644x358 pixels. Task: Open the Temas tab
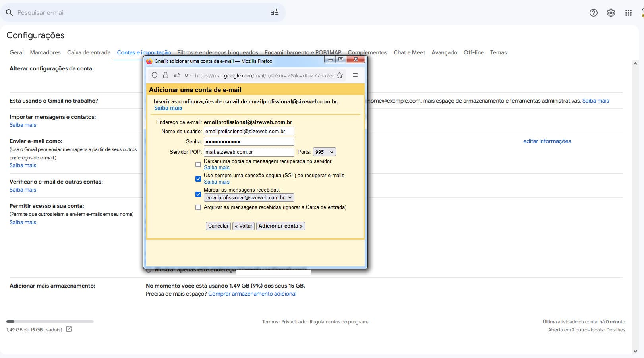498,52
